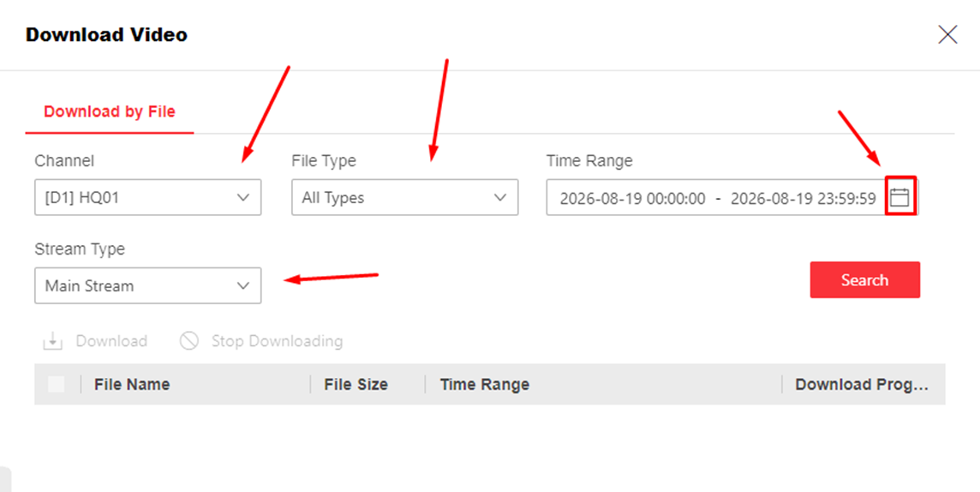Screen dimensions: 980x492
Task: Open the Stream Type dropdown
Action: (x=148, y=285)
